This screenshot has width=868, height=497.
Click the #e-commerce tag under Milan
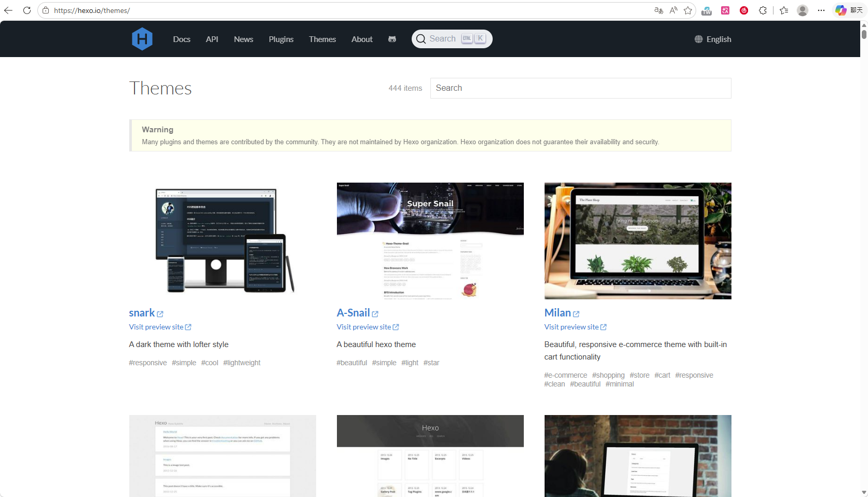click(566, 375)
